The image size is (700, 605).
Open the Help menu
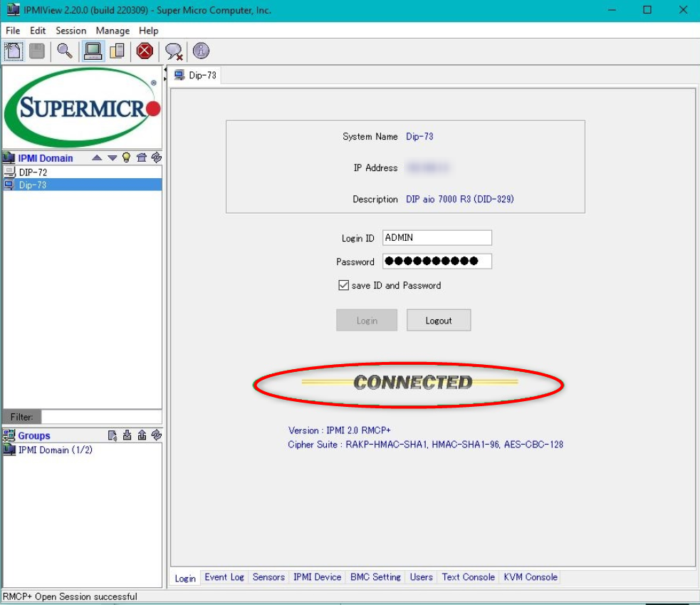149,31
